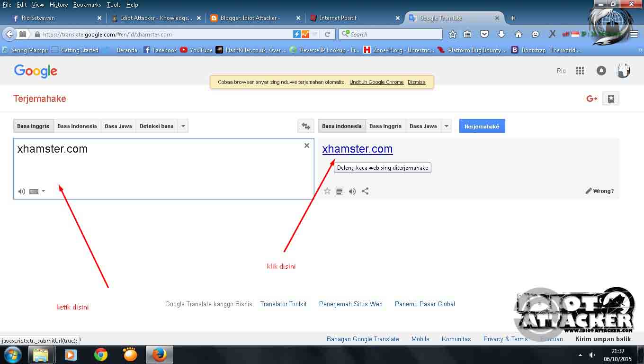Image resolution: width=644 pixels, height=364 pixels.
Task: Open the Google apps grid icon
Action: pyautogui.click(x=580, y=71)
